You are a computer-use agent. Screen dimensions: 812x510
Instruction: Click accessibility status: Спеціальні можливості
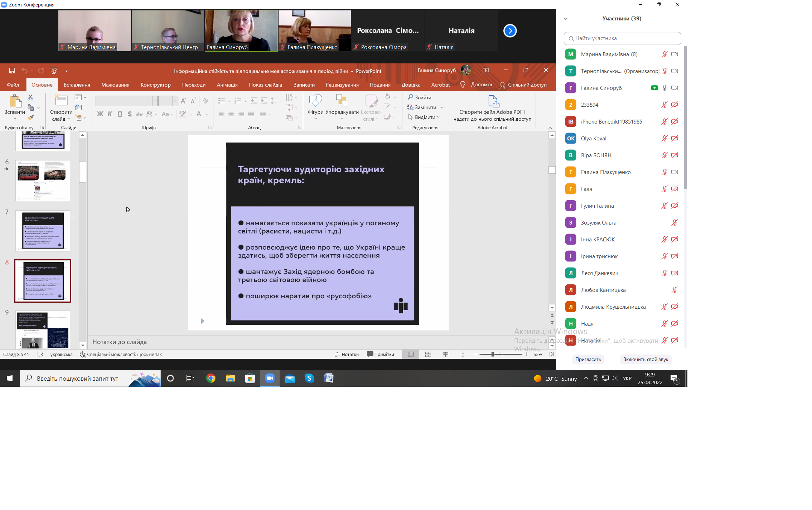pos(121,354)
